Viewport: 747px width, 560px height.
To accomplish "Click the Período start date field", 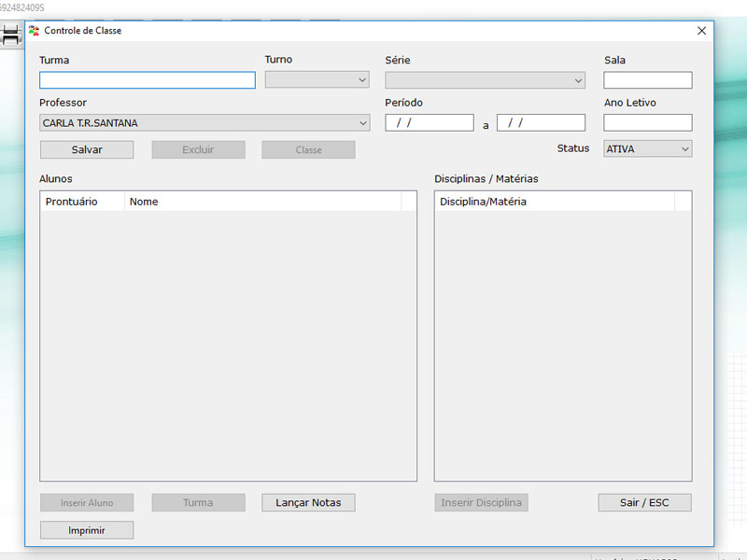I will pos(429,123).
